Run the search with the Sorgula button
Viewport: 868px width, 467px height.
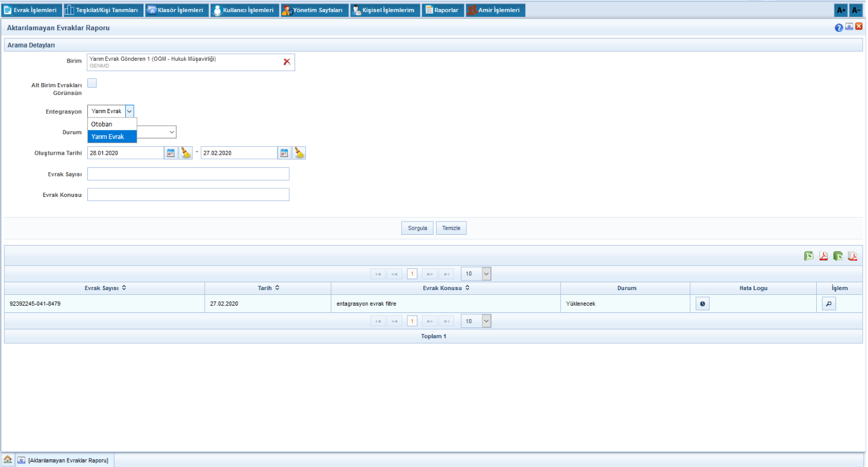(x=417, y=228)
